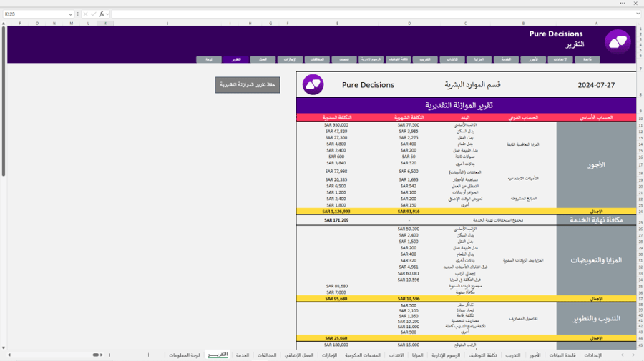Click the round logo inside the report header
Image resolution: width=644 pixels, height=361 pixels.
coord(313,84)
